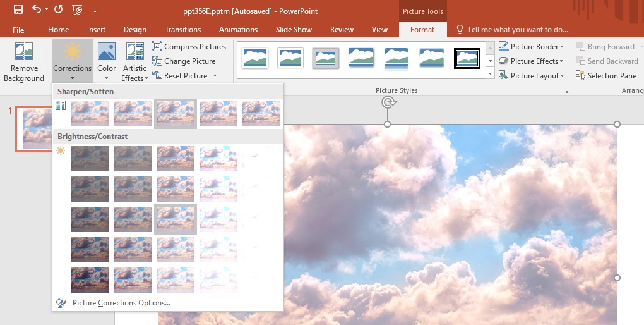The width and height of the screenshot is (644, 325).
Task: Open the Transitions tab
Action: click(182, 30)
